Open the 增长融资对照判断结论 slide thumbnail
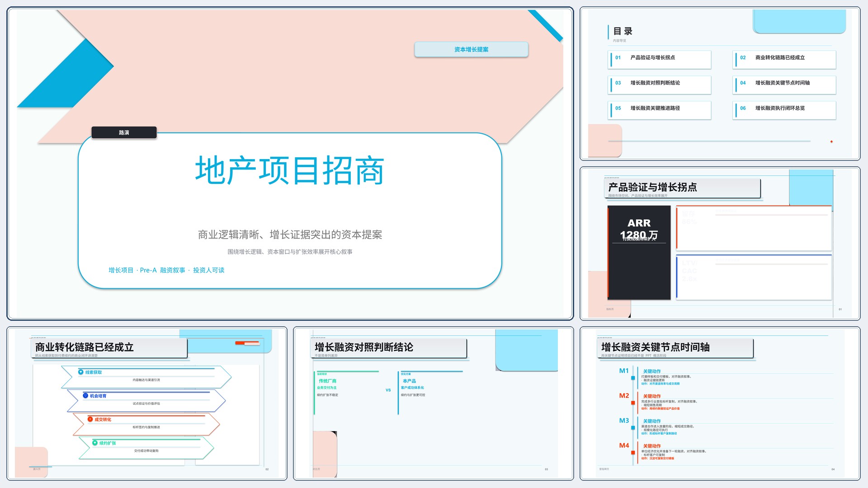Image resolution: width=868 pixels, height=488 pixels. pyautogui.click(x=434, y=404)
